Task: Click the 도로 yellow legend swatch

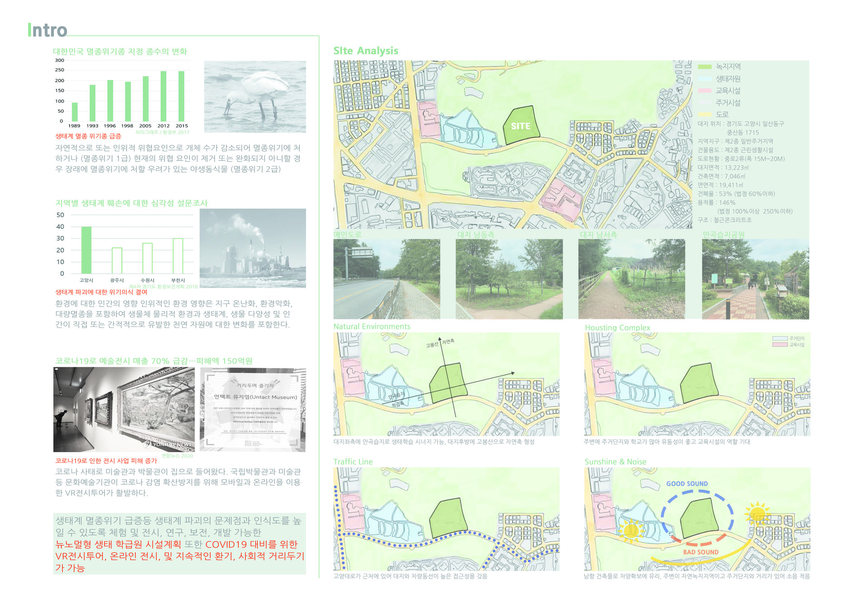Action: (x=705, y=114)
